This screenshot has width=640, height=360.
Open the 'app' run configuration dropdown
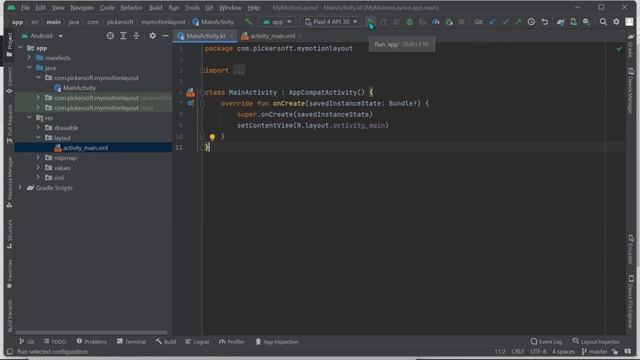tap(277, 22)
